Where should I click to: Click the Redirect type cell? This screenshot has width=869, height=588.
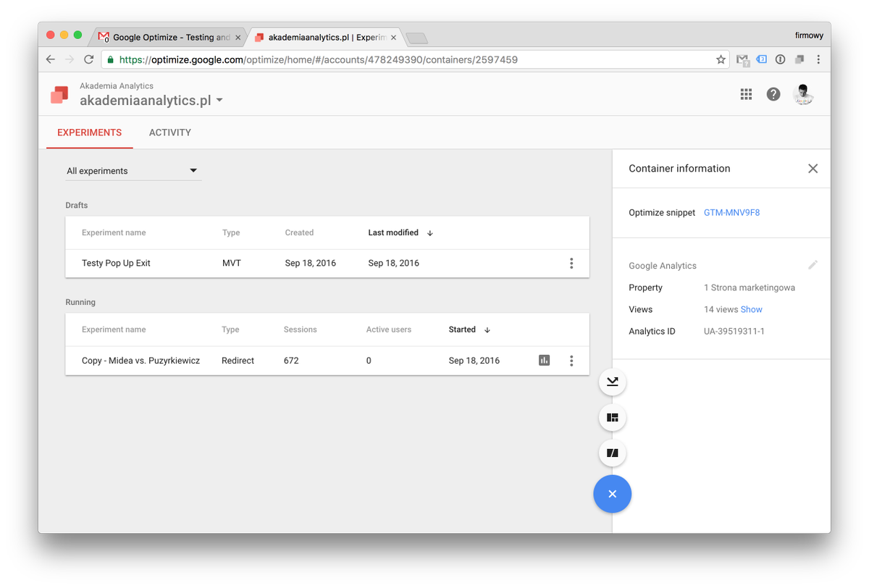tap(238, 361)
